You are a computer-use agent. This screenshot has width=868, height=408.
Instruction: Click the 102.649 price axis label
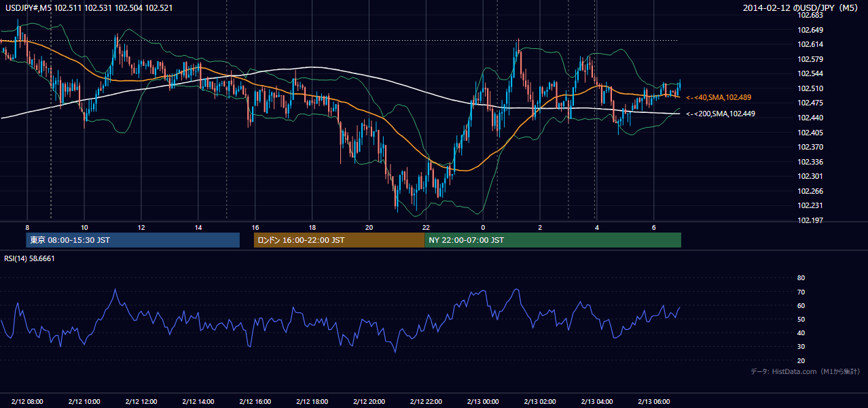point(810,30)
